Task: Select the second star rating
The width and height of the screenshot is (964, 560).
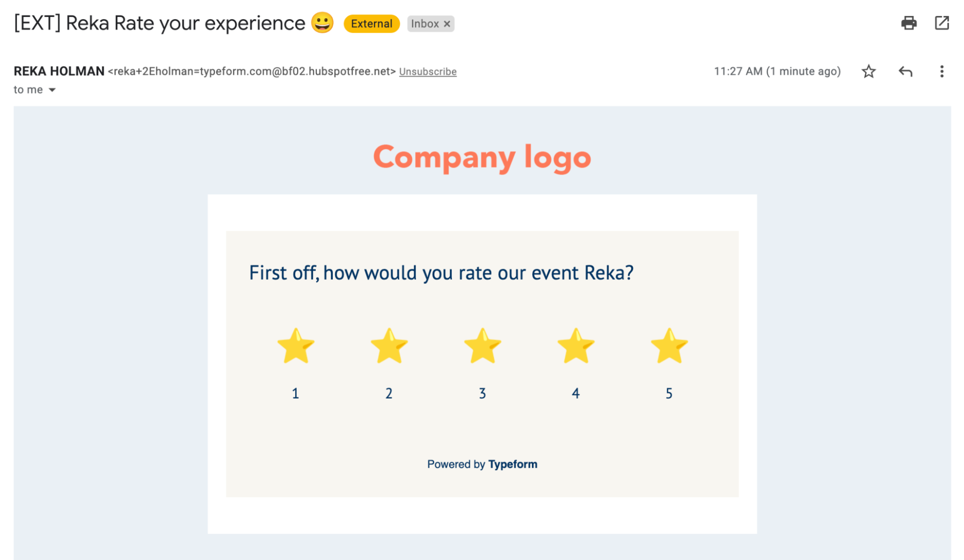Action: pyautogui.click(x=389, y=346)
